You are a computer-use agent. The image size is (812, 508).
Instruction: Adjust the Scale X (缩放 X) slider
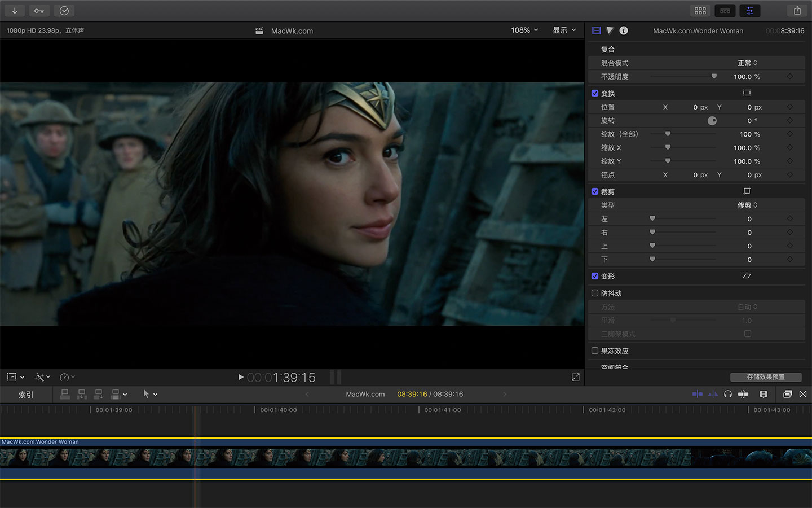click(x=683, y=148)
